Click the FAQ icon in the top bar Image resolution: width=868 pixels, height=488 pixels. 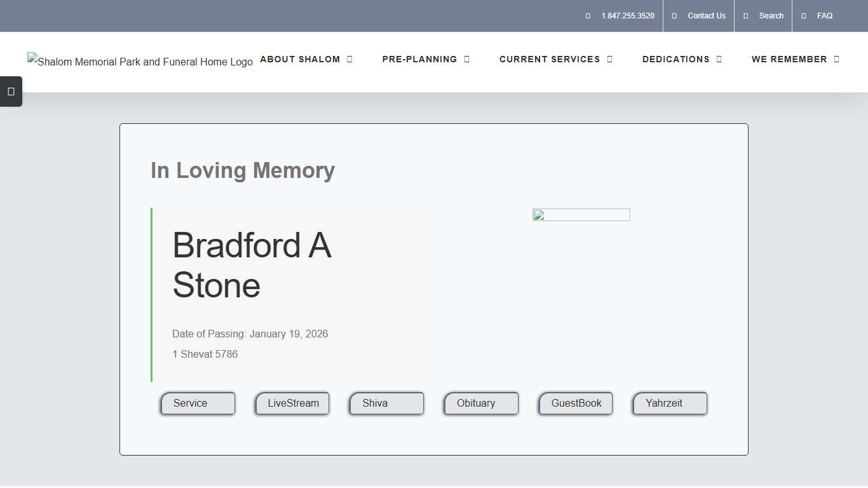coord(804,15)
